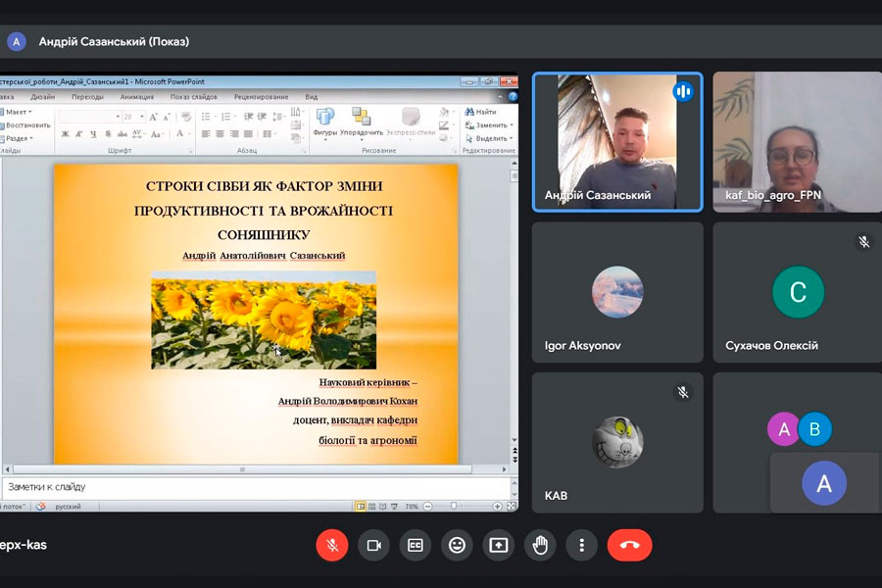Open the emoji reactions button
Screen dimensions: 882x588
(x=457, y=545)
